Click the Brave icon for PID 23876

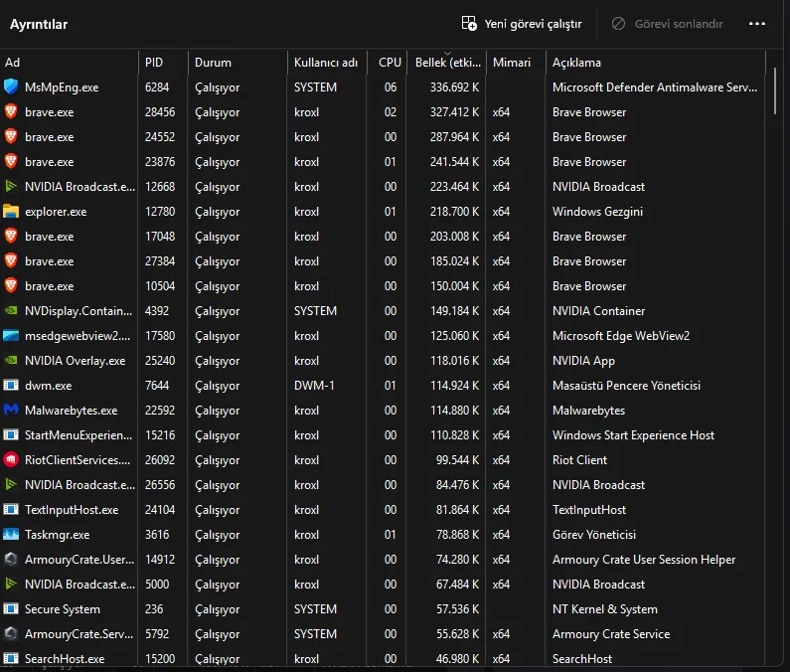click(11, 161)
